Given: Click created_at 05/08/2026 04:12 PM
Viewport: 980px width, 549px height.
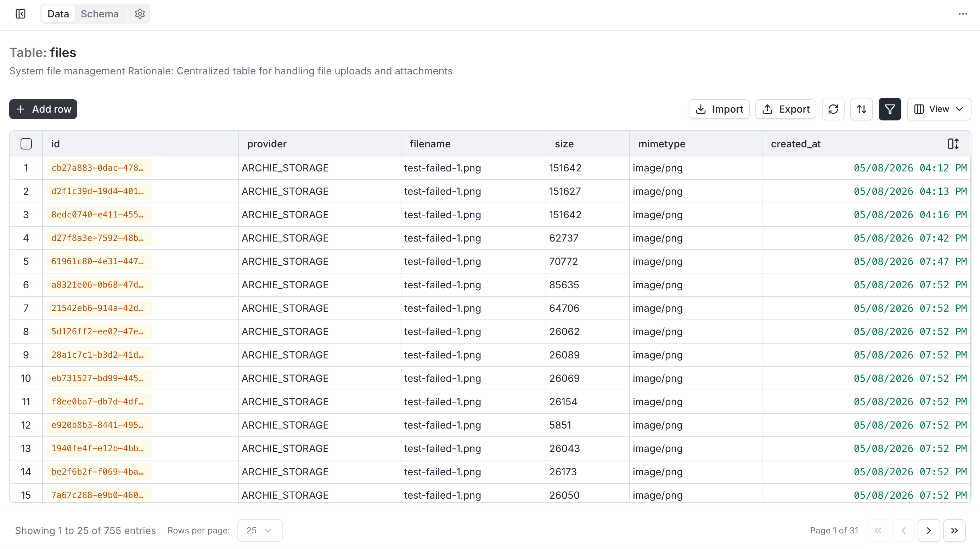Looking at the screenshot, I should point(910,168).
